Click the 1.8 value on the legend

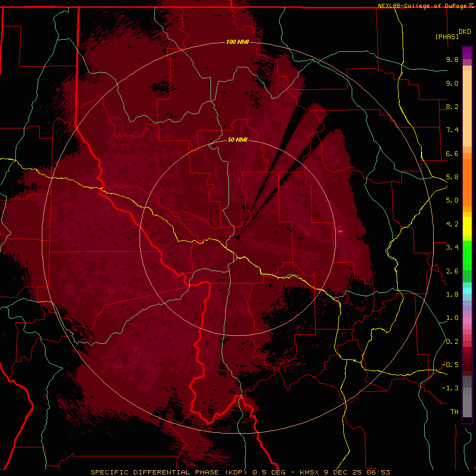pyautogui.click(x=452, y=295)
